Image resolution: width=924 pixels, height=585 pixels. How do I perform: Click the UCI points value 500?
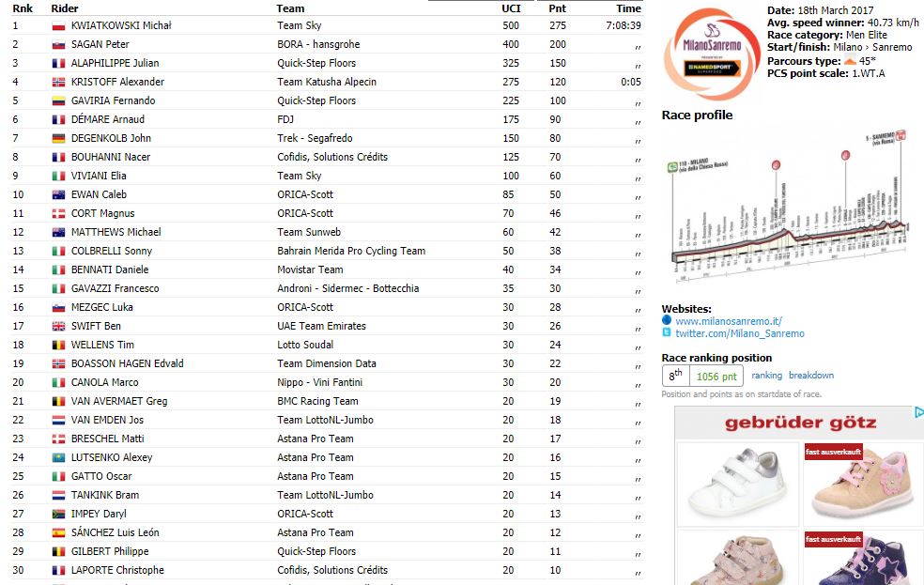(511, 25)
